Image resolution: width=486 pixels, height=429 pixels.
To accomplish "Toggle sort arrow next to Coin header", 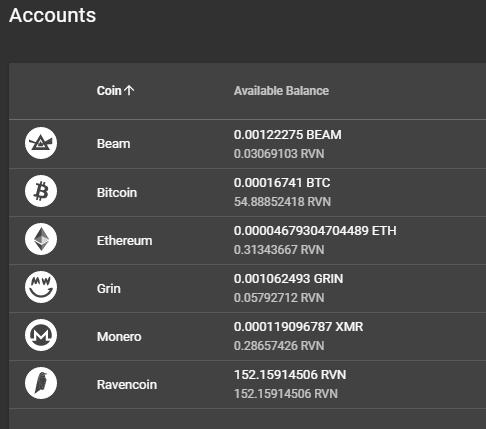I will click(129, 90).
